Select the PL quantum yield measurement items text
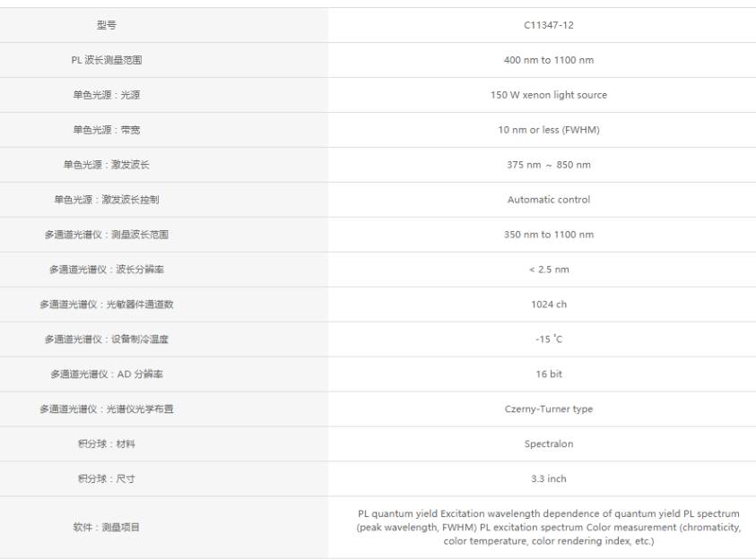 click(549, 527)
